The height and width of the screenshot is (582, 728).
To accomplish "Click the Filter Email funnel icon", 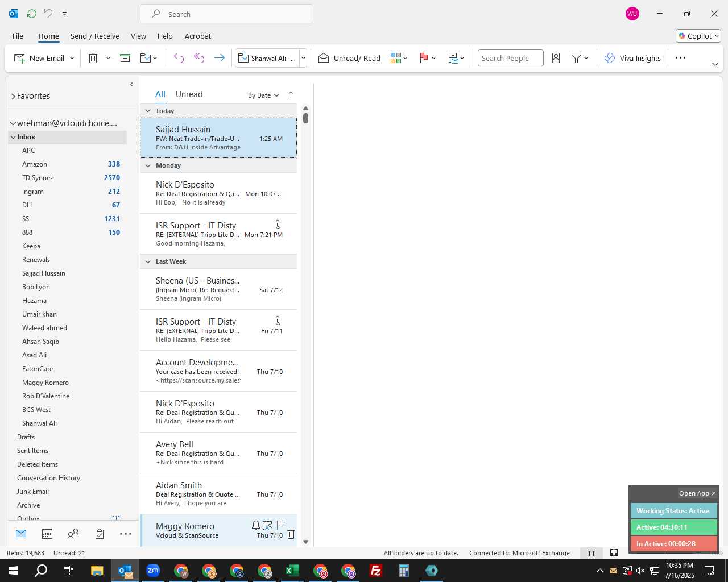I will click(576, 58).
